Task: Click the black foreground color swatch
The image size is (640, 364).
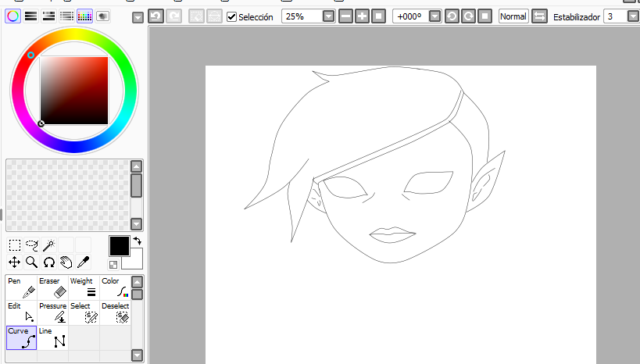Action: tap(120, 246)
